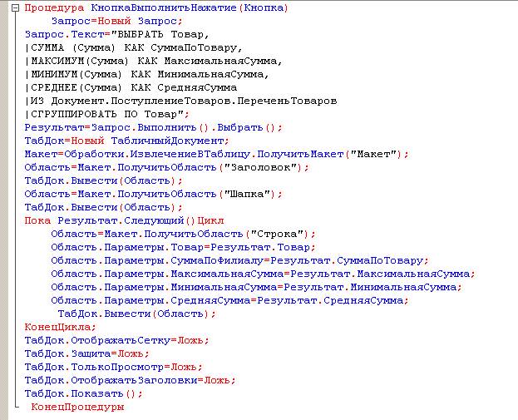Collapse the КнопкаВыполнитьНажатие procedure fold marker
Screen dimensions: 518x420
tap(17, 8)
